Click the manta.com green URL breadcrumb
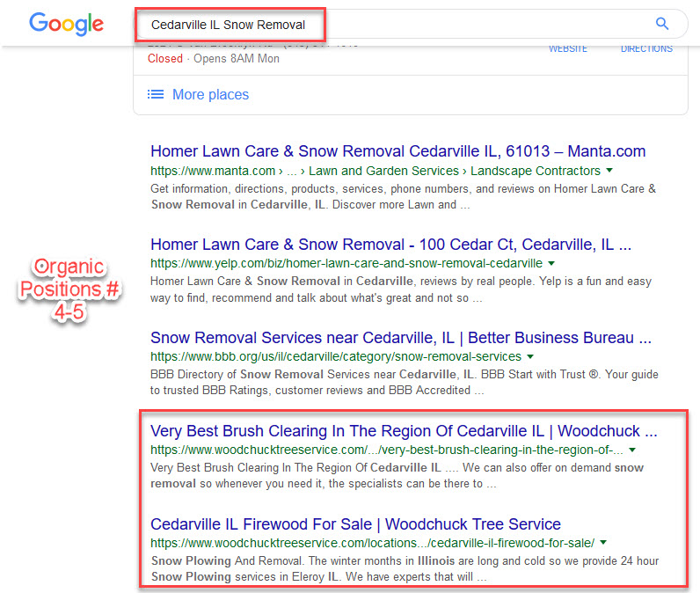This screenshot has width=700, height=593. click(x=375, y=171)
